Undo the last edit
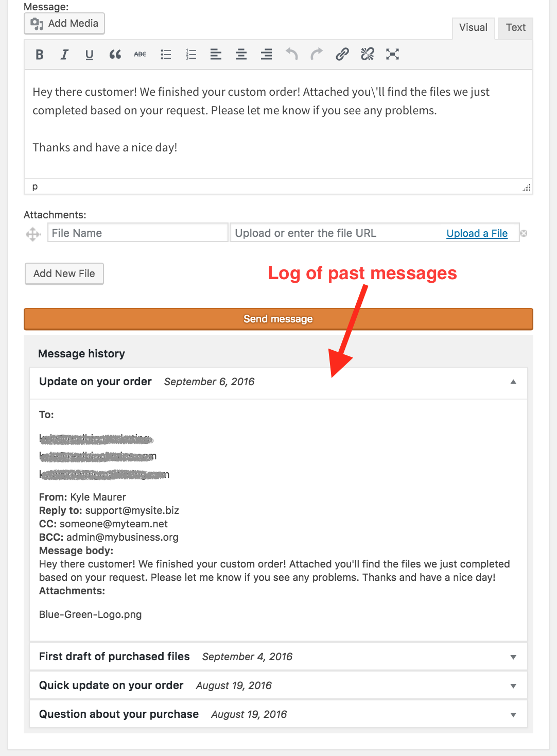 [x=292, y=55]
